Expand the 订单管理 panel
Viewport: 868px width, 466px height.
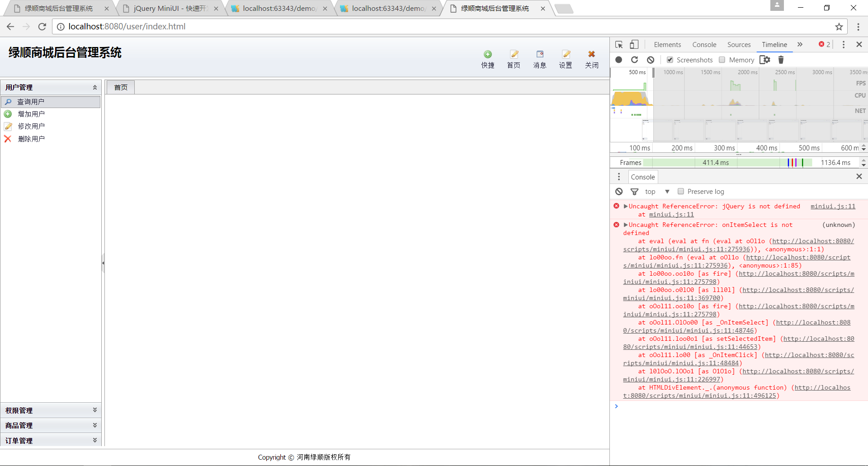(x=95, y=440)
